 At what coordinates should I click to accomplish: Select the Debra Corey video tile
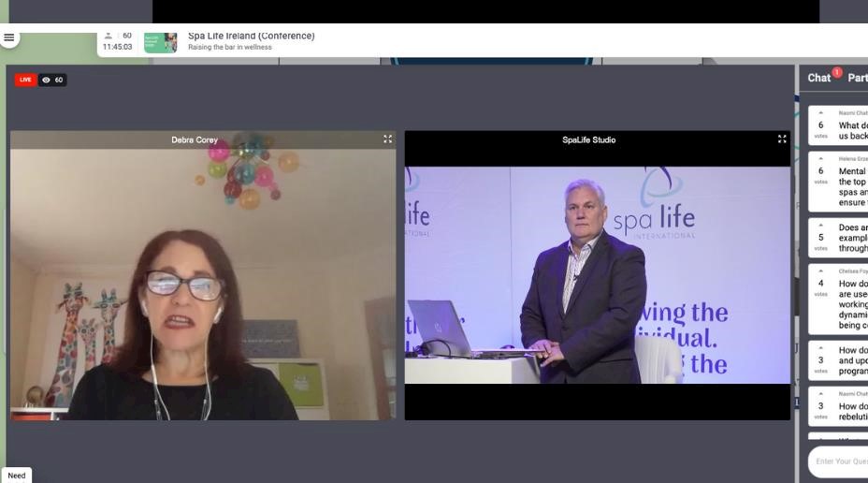203,275
